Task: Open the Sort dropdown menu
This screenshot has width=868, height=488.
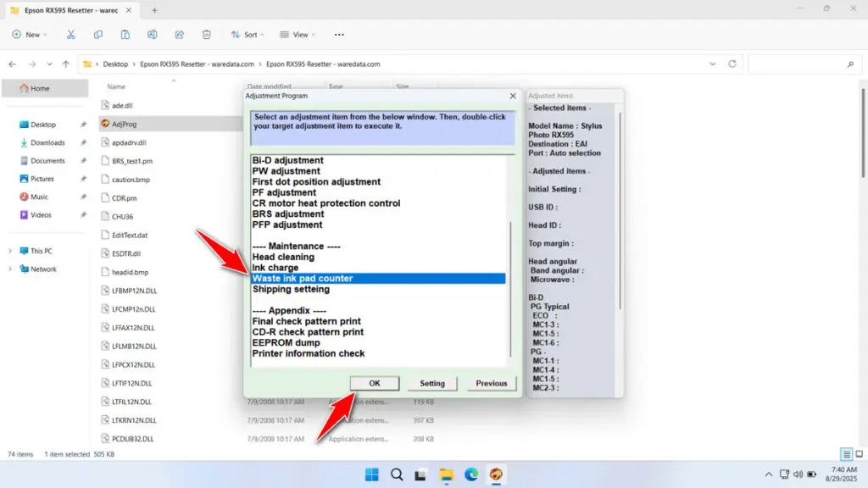Action: click(248, 34)
